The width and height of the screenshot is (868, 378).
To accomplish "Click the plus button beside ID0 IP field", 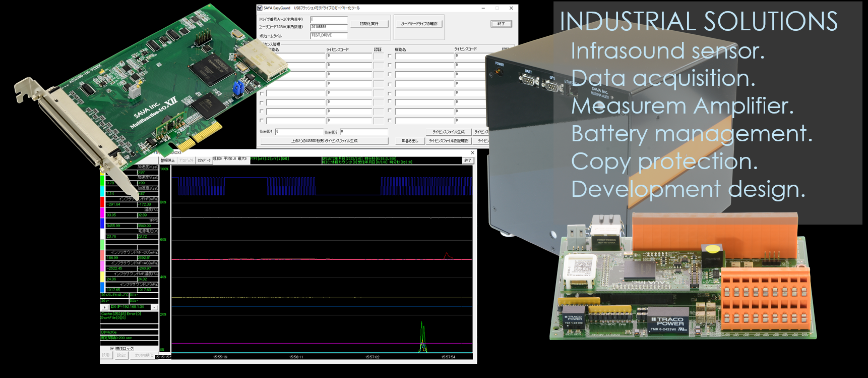I will 104,307.
